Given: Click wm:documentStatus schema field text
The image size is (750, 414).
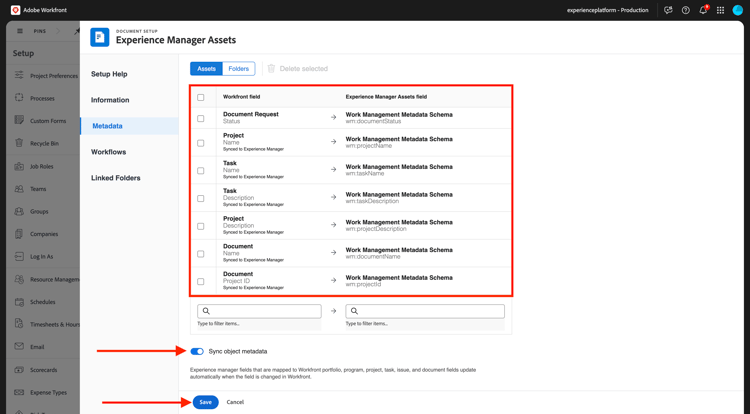Looking at the screenshot, I should coord(373,121).
